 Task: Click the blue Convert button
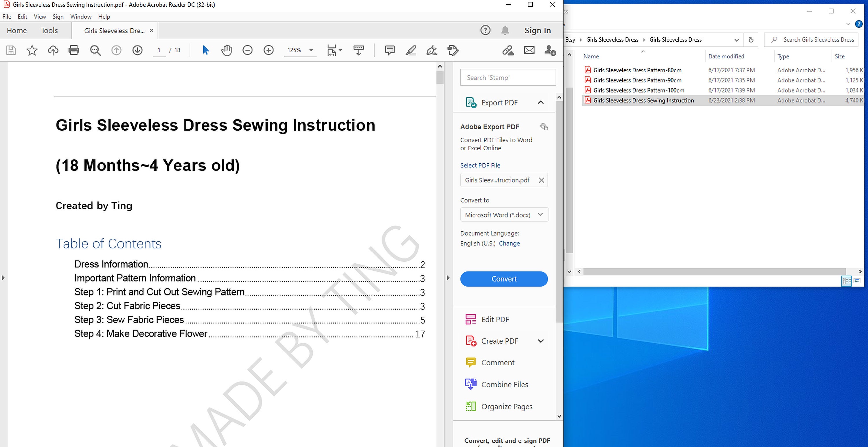coord(504,279)
